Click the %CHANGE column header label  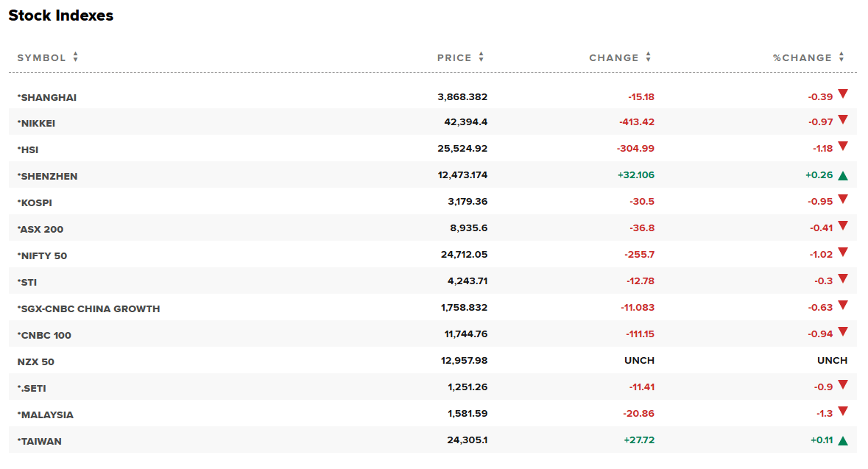(802, 57)
